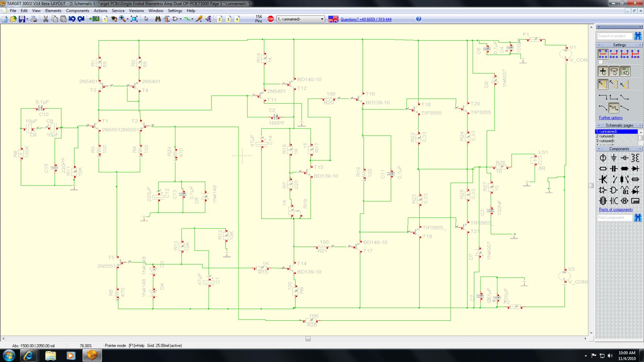Select the logic gate symbol in the Components panel
644x362 pixels.
coord(614,190)
